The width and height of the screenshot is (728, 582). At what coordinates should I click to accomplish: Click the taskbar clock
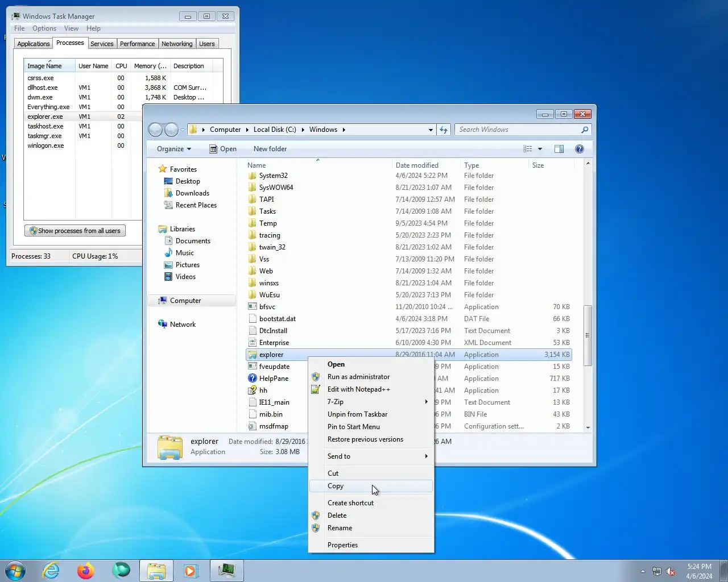pyautogui.click(x=699, y=571)
